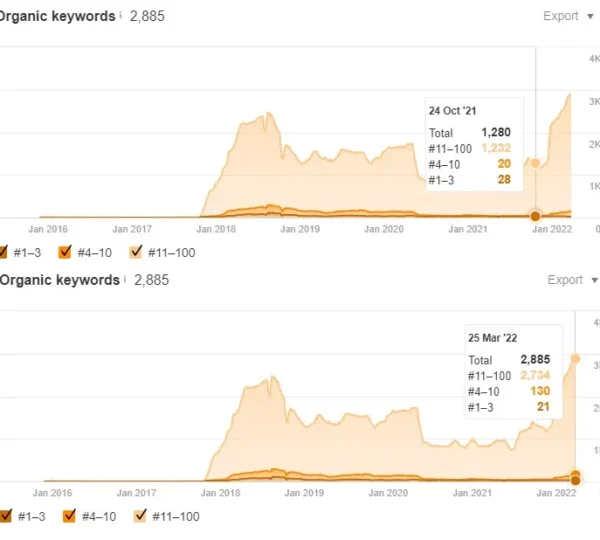Click the info icon beside the top Organic keywords title
This screenshot has height=540, width=600.
[121, 16]
